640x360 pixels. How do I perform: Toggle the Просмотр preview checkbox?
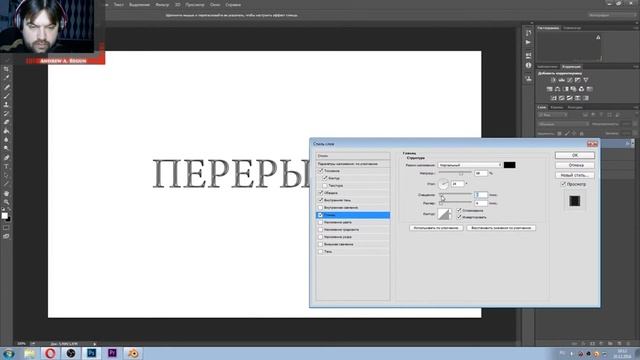pyautogui.click(x=564, y=184)
